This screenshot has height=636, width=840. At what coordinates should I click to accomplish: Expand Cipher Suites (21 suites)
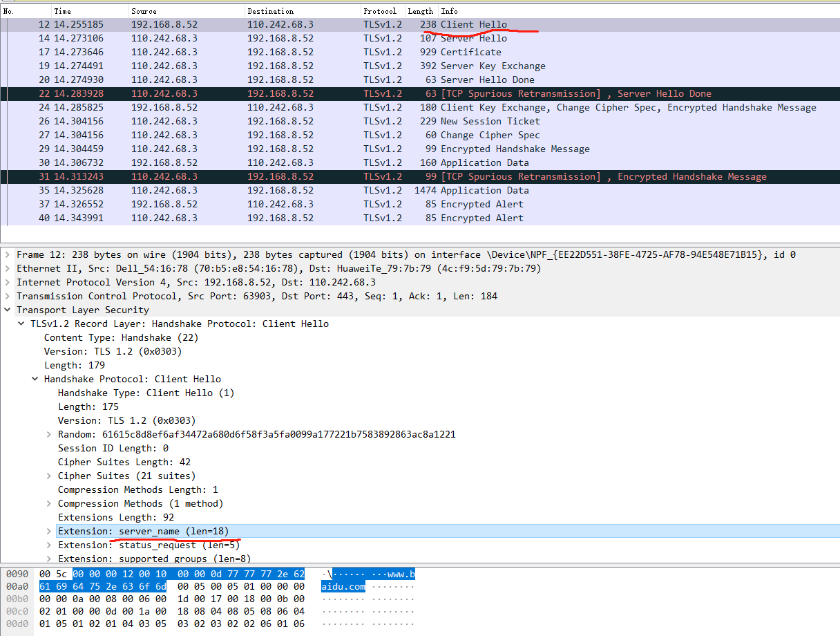coord(49,476)
